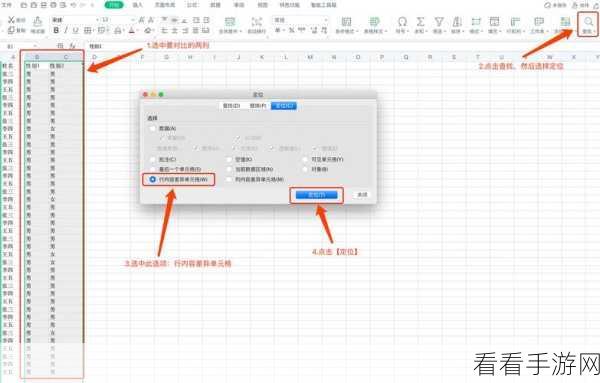Toggle Bold formatting
The height and width of the screenshot is (383, 600).
[x=56, y=30]
